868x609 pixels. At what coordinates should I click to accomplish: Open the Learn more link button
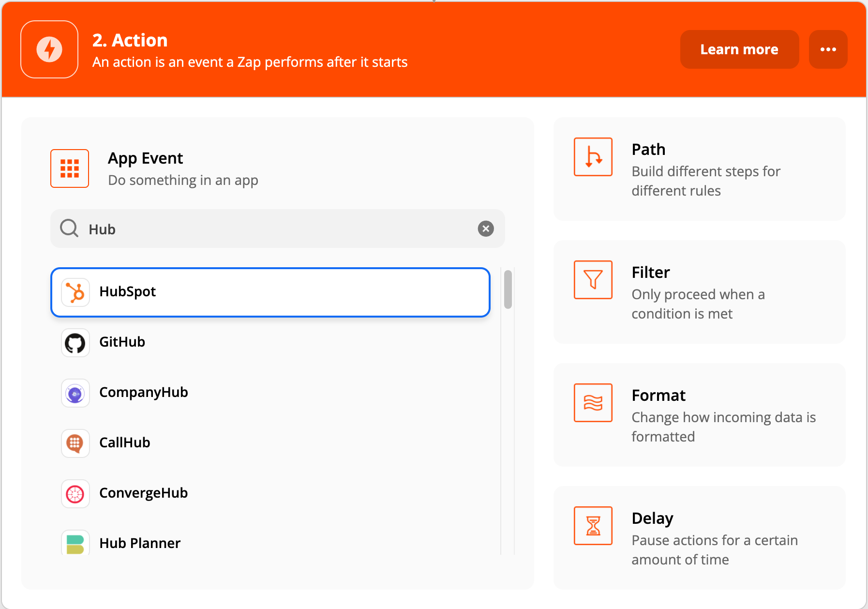click(x=739, y=49)
